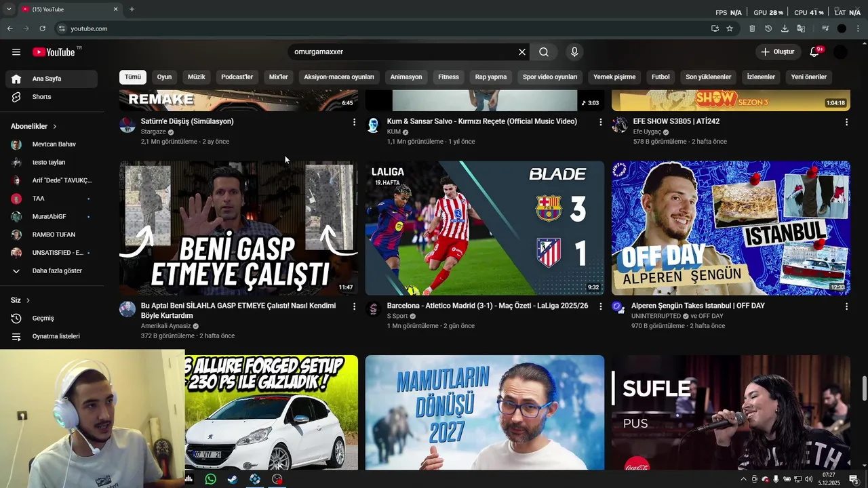Click the Oluştur create button
Screen dimensions: 868x488
778,52
